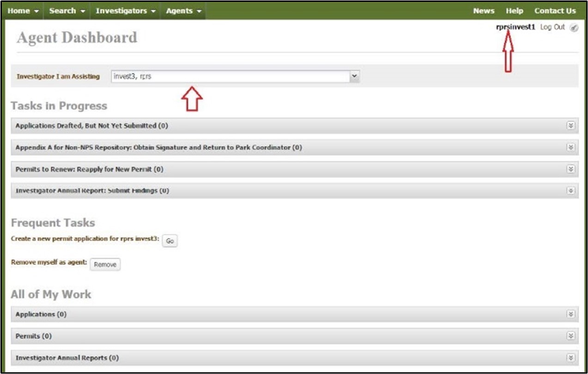This screenshot has height=374, width=588.
Task: Click the News link
Action: [484, 10]
